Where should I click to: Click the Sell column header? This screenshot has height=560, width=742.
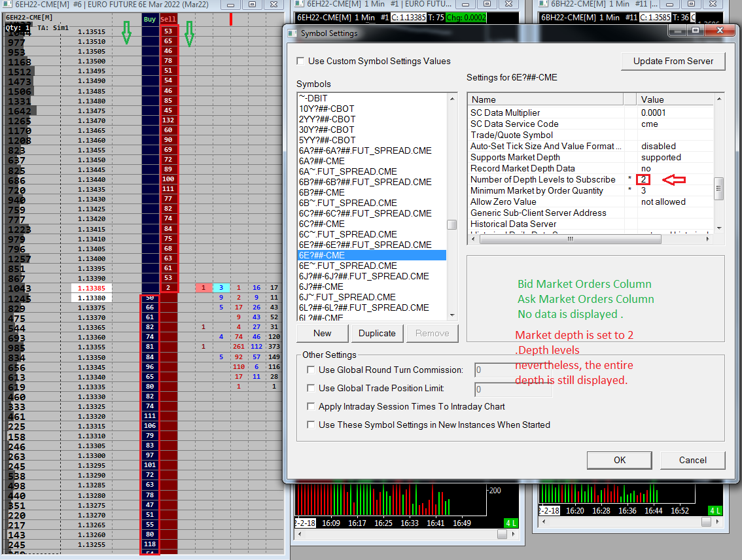coord(169,20)
